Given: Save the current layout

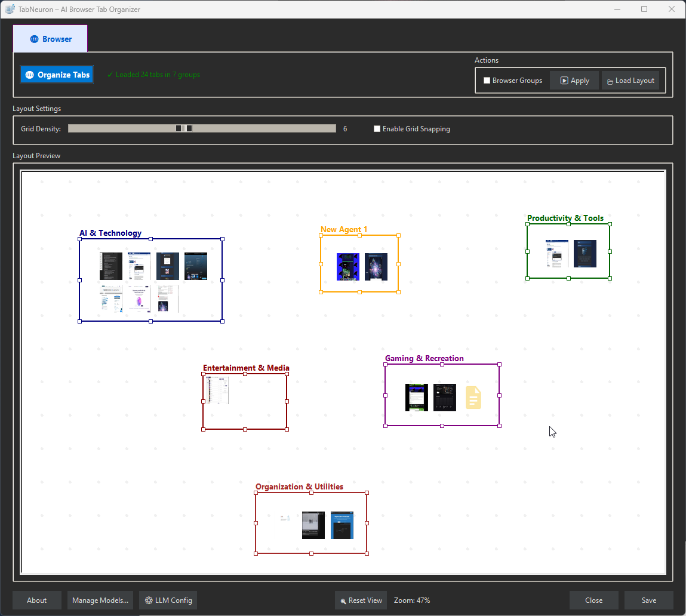Looking at the screenshot, I should [648, 600].
